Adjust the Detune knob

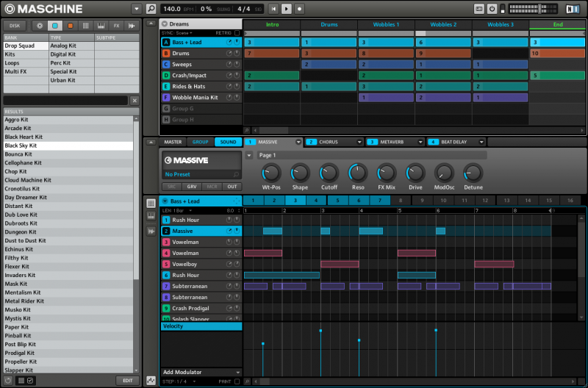click(x=473, y=173)
